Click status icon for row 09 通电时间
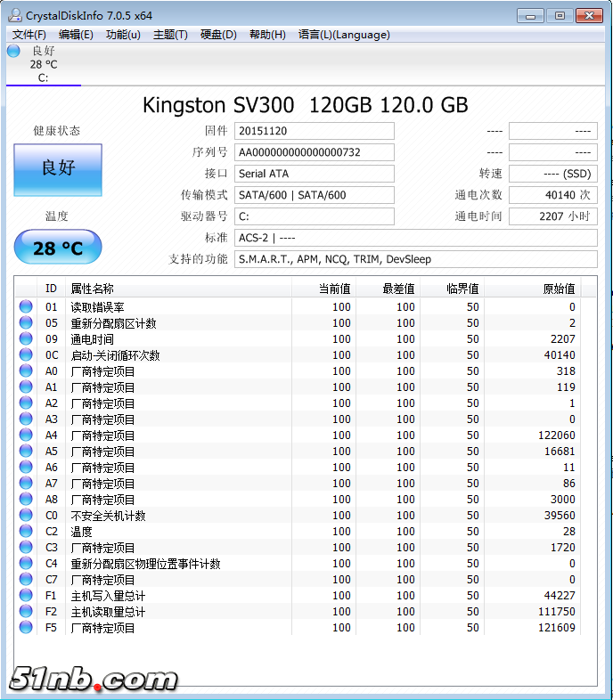Screen dimensions: 613x700 (x=26, y=338)
